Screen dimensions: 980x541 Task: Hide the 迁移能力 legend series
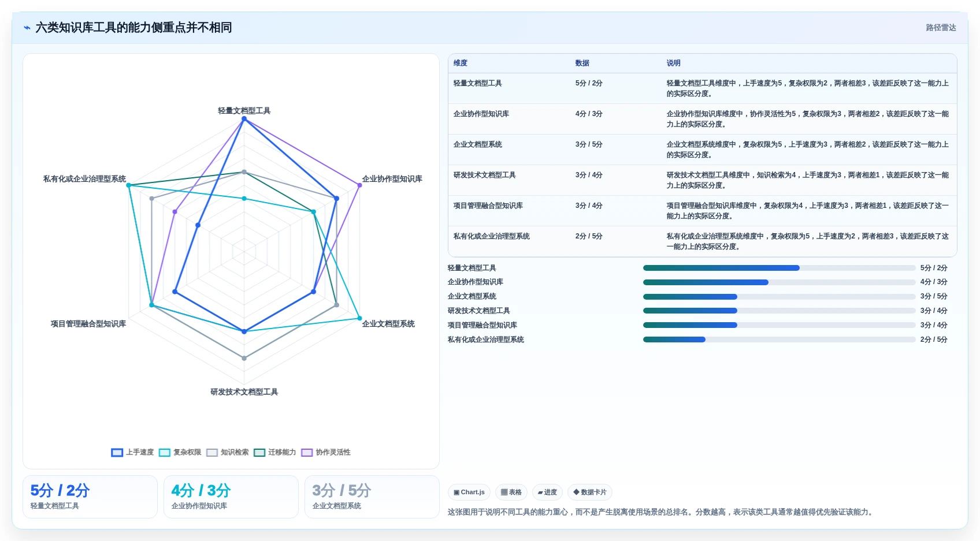pos(275,452)
